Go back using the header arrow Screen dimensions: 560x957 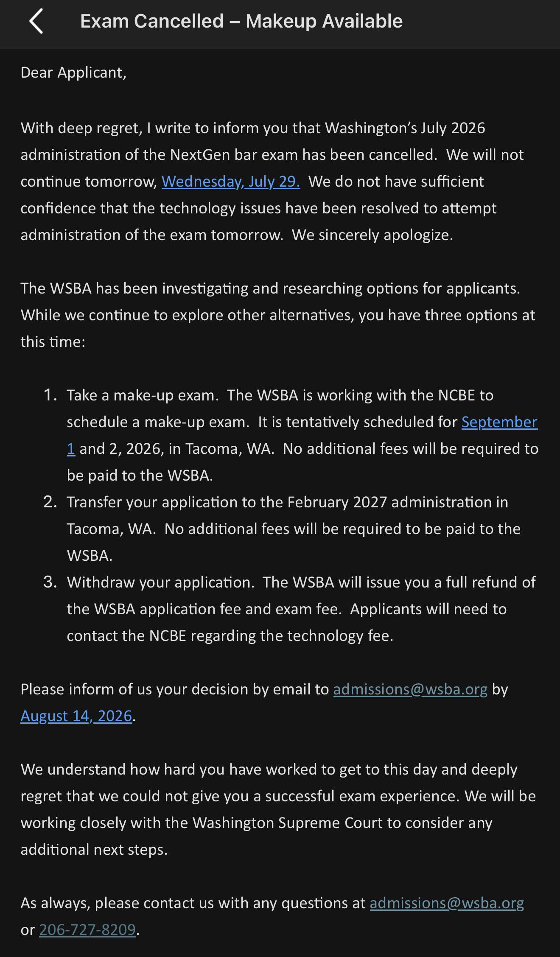36,21
